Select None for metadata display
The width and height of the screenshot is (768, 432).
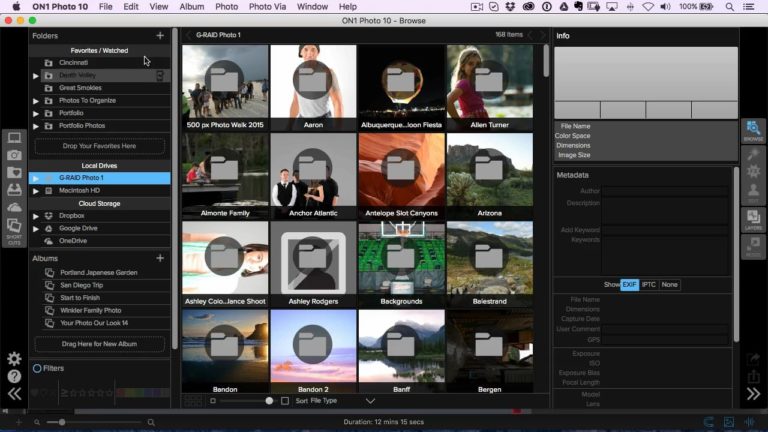(x=669, y=285)
